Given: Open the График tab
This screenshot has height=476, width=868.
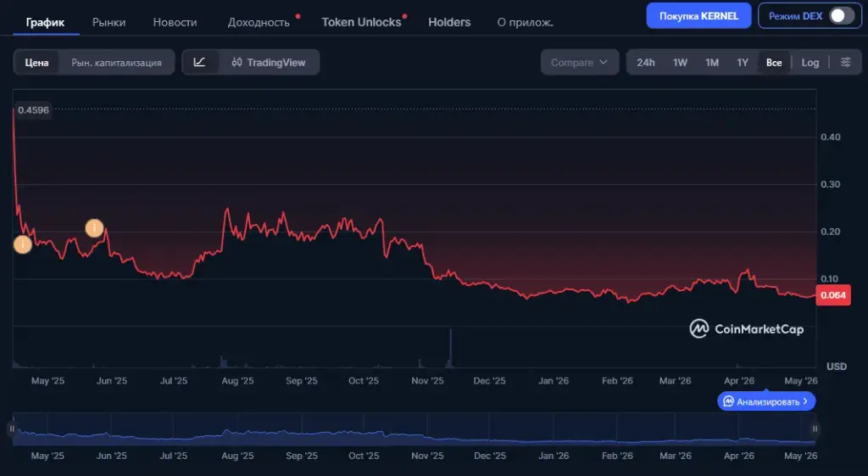Looking at the screenshot, I should [x=45, y=22].
